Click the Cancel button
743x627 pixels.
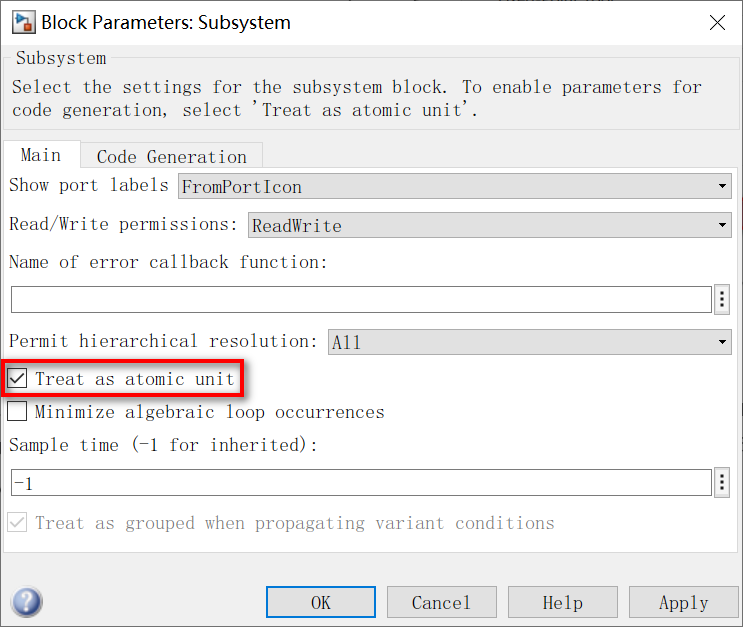tap(441, 602)
